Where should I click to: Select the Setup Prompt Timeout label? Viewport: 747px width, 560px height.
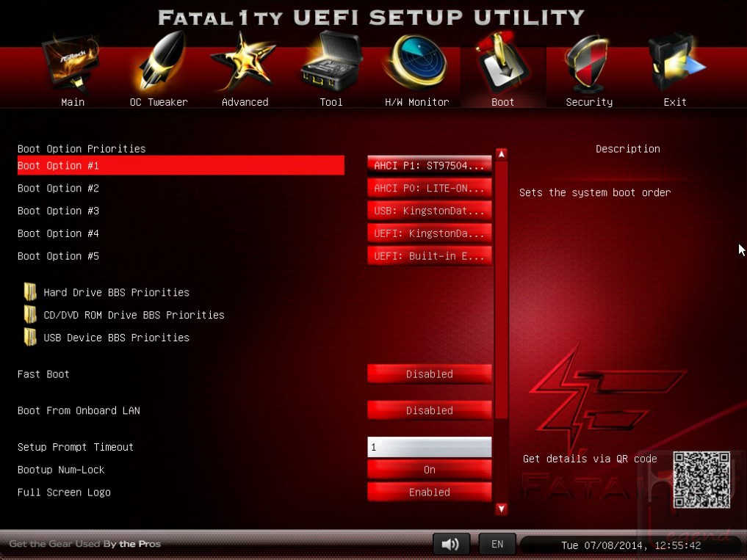coord(76,447)
